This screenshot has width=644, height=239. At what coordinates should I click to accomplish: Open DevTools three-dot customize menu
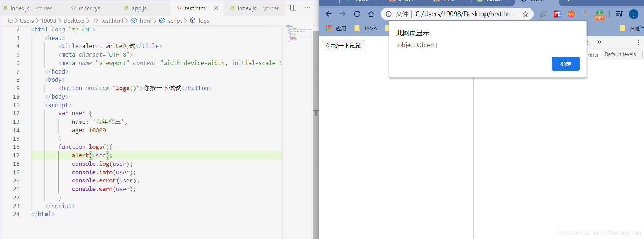coord(638,42)
